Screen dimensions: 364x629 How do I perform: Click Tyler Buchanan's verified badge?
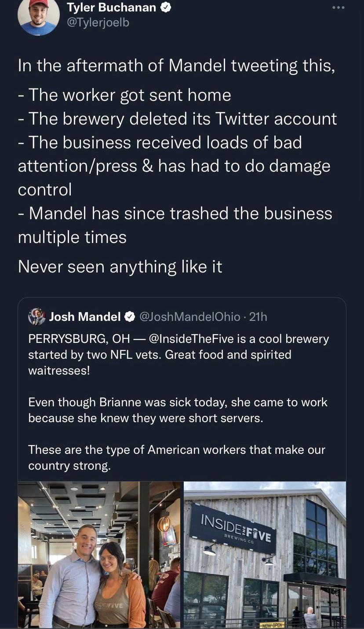click(x=166, y=7)
